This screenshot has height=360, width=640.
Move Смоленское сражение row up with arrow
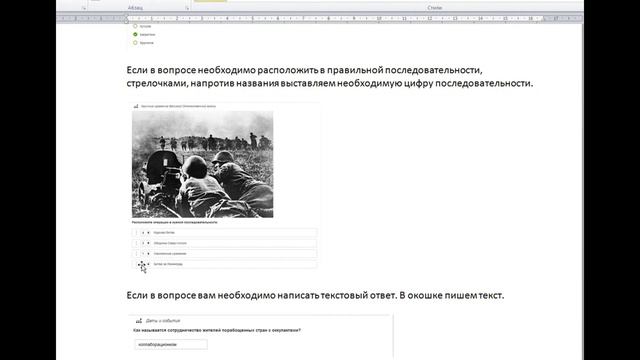coord(143,253)
